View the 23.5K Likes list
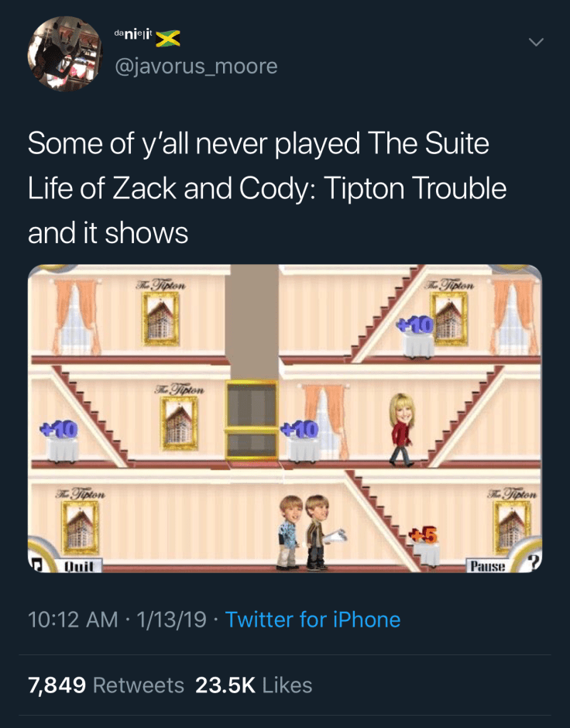This screenshot has height=728, width=570. pyautogui.click(x=253, y=685)
